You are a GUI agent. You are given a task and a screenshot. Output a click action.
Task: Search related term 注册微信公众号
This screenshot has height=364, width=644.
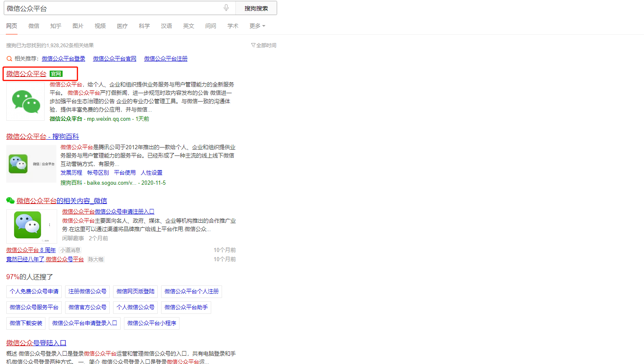tap(87, 291)
